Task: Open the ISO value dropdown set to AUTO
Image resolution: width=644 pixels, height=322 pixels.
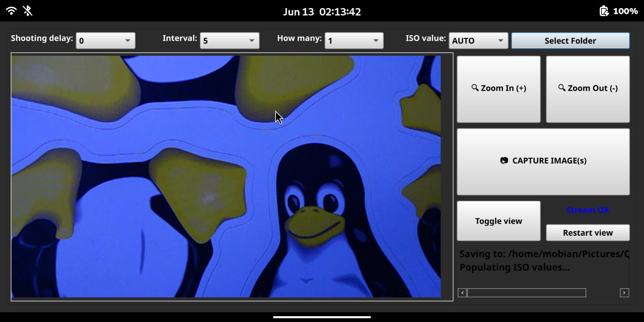Action: 478,41
